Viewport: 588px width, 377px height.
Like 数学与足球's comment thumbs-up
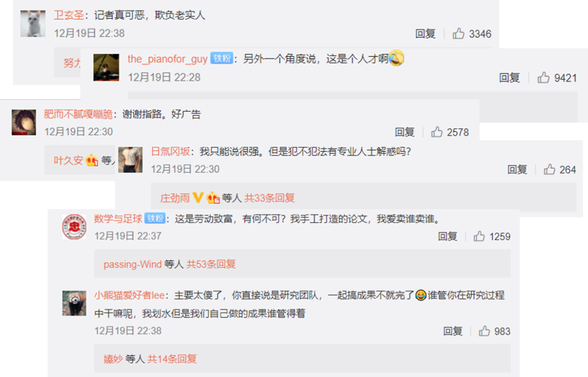pos(479,236)
